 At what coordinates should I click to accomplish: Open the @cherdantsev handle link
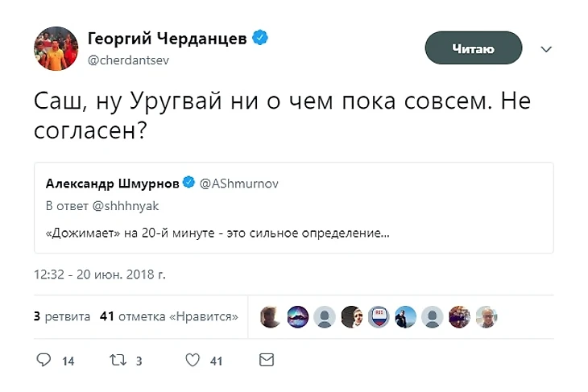pos(127,60)
